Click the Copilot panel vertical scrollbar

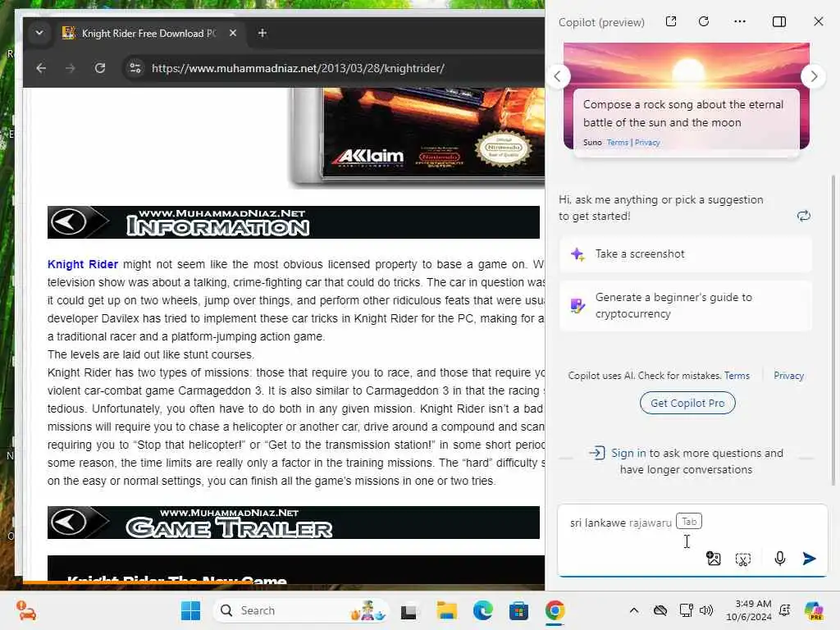tap(833, 330)
